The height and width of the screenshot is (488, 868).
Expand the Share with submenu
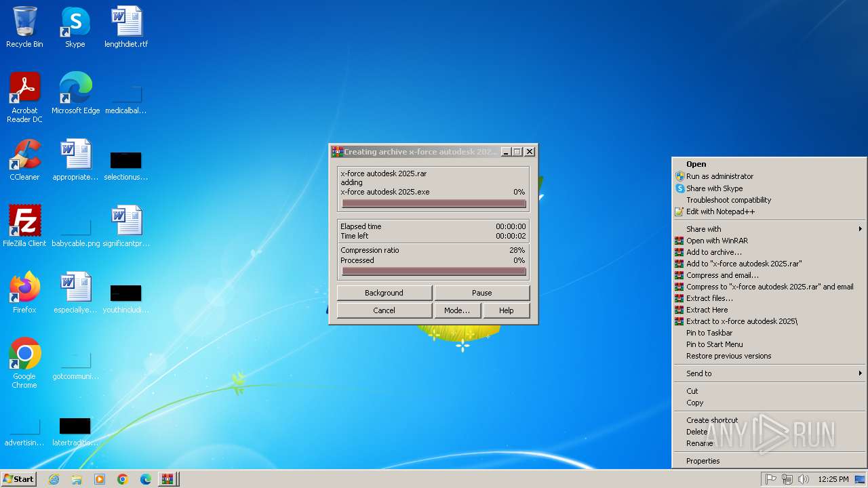coord(769,229)
